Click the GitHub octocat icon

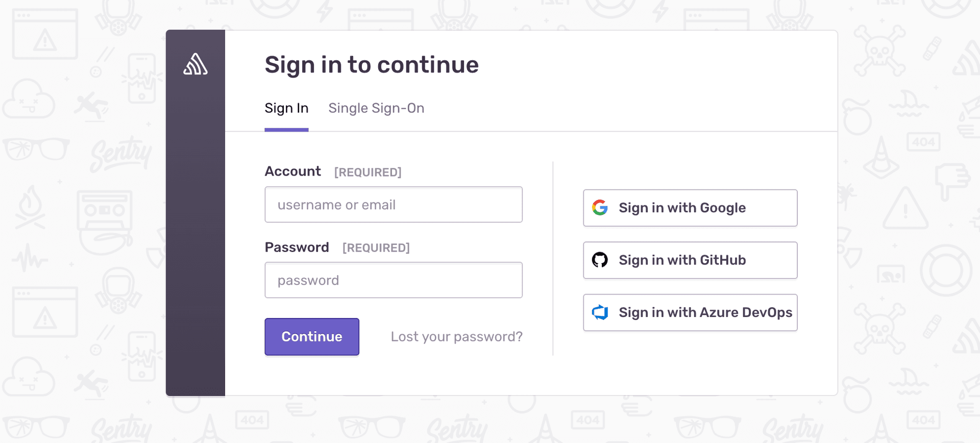click(x=600, y=260)
